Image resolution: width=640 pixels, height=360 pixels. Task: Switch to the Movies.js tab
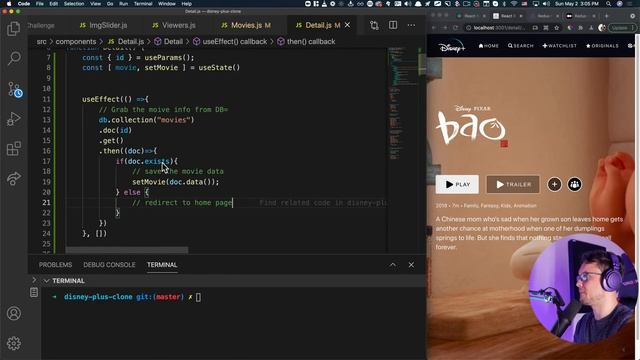[246, 25]
